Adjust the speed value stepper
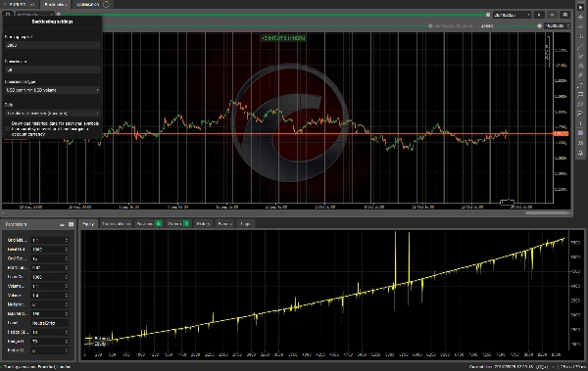The width and height of the screenshot is (588, 371). [x=568, y=25]
